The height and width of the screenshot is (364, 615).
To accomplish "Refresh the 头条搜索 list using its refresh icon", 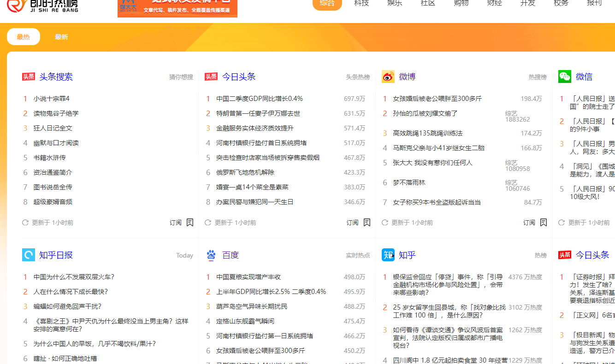I will click(25, 223).
